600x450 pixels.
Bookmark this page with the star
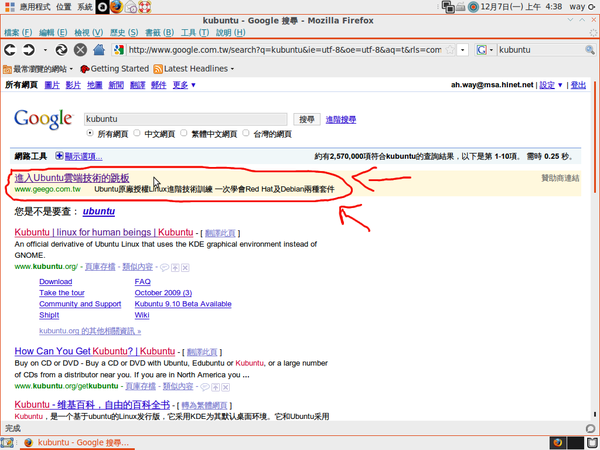(x=450, y=50)
